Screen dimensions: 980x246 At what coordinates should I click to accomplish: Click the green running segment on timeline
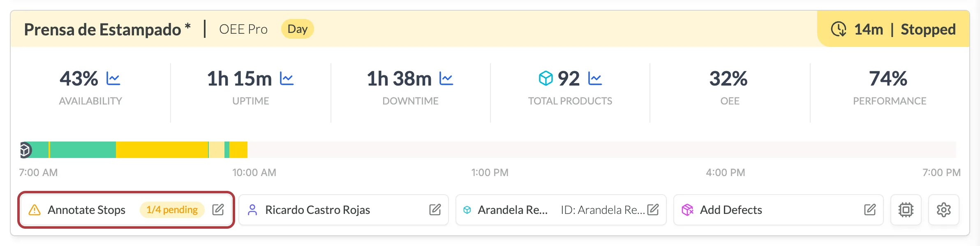83,150
